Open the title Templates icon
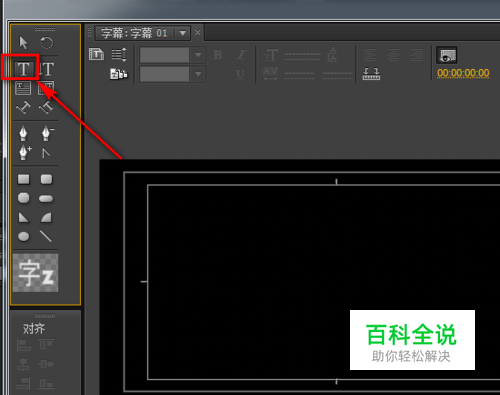 [119, 74]
